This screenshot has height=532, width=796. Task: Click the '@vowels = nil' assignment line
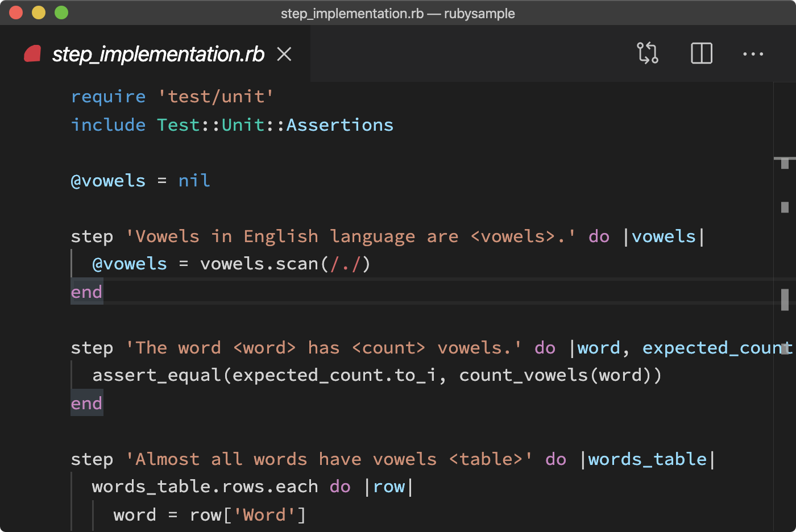tap(140, 181)
